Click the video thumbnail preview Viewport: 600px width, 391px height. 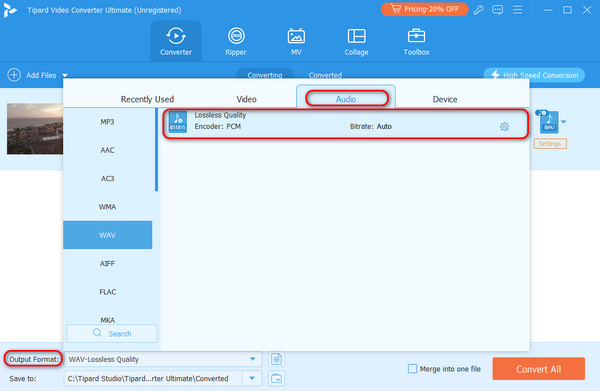pos(35,129)
